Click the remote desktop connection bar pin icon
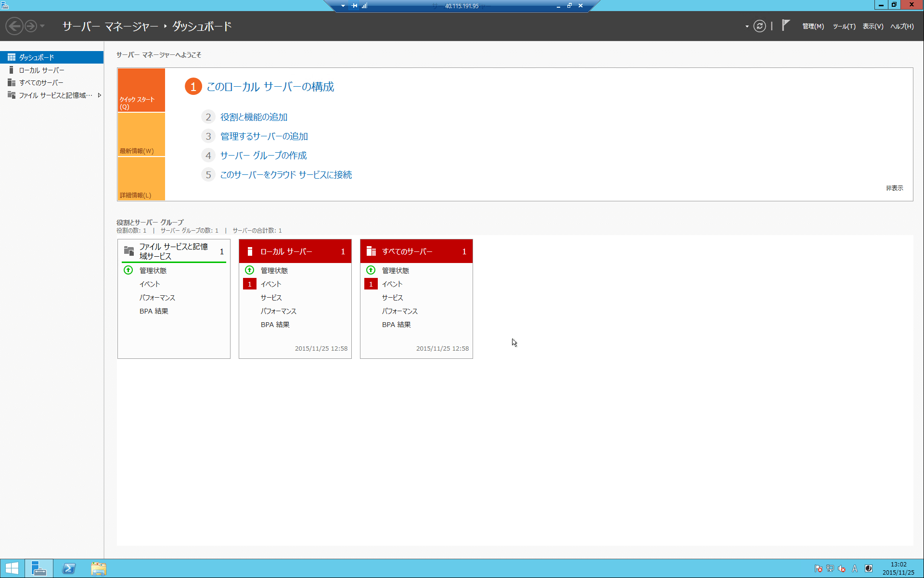 pos(355,6)
